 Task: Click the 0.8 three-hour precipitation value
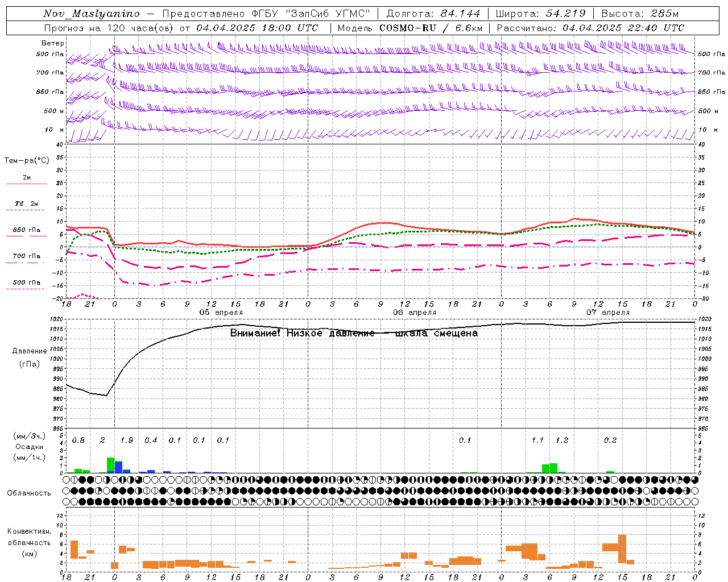click(x=78, y=440)
